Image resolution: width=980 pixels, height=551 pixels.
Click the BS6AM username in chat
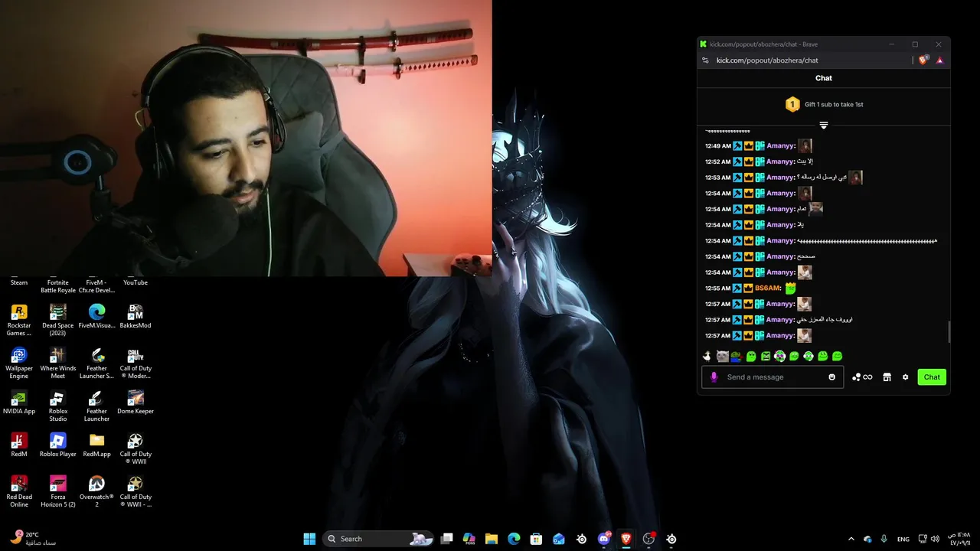[x=766, y=288]
